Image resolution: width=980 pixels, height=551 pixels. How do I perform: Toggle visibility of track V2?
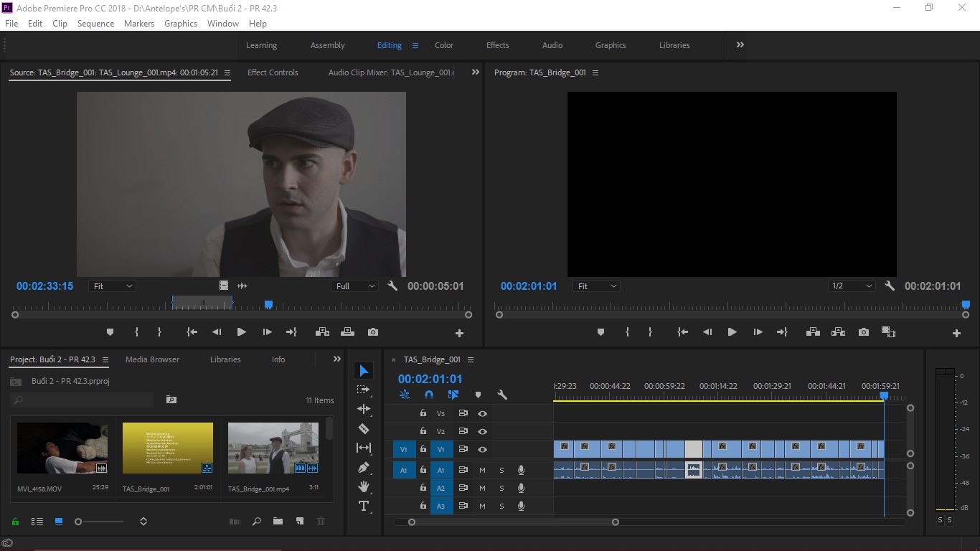click(483, 431)
